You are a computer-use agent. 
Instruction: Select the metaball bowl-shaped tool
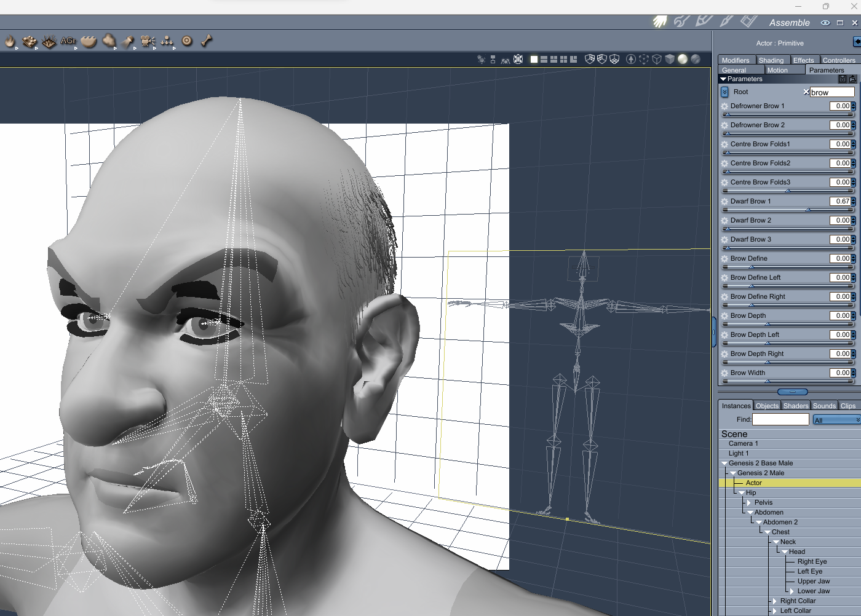[x=89, y=41]
